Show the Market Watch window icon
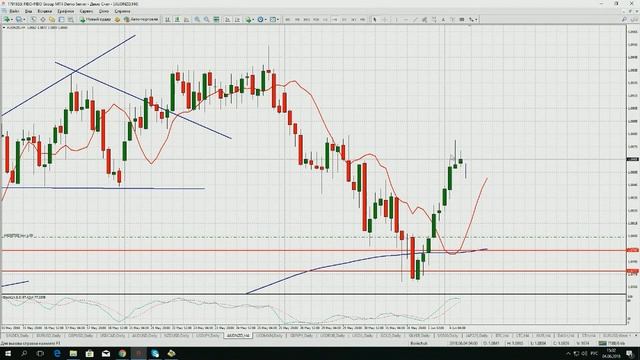 [x=33, y=19]
